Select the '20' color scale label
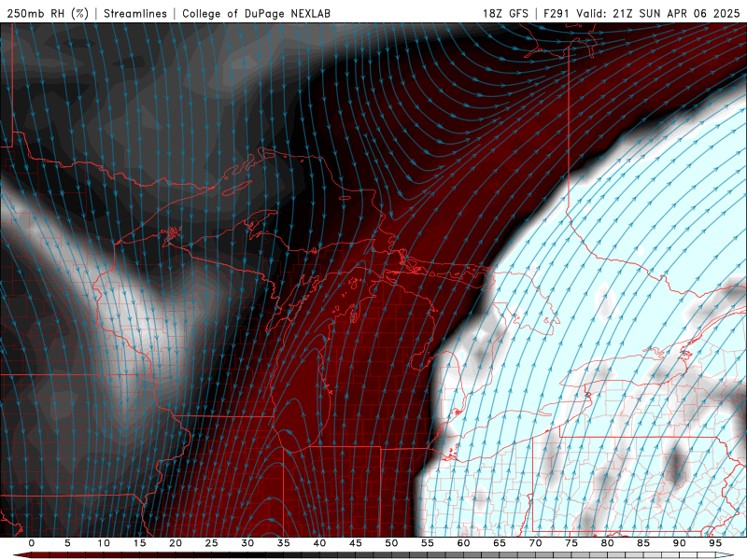This screenshot has width=747, height=560. click(176, 543)
